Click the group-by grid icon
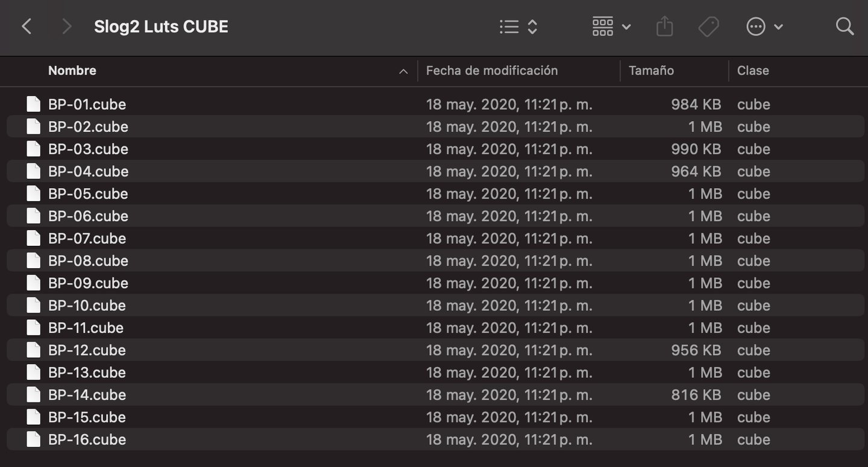The height and width of the screenshot is (467, 868). click(x=603, y=27)
